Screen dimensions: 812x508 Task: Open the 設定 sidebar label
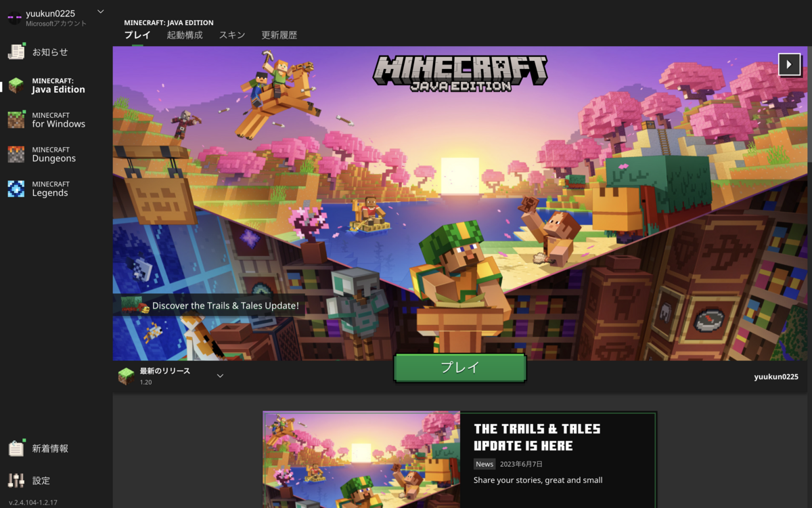tap(41, 480)
